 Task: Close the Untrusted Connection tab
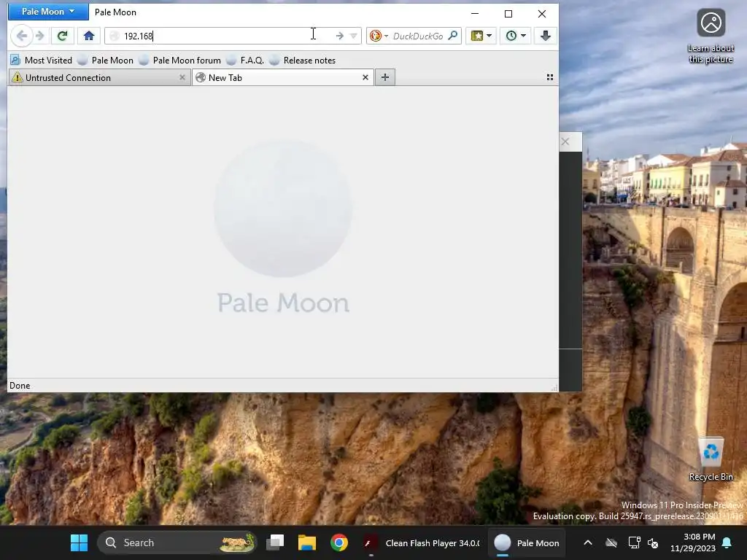coord(182,77)
